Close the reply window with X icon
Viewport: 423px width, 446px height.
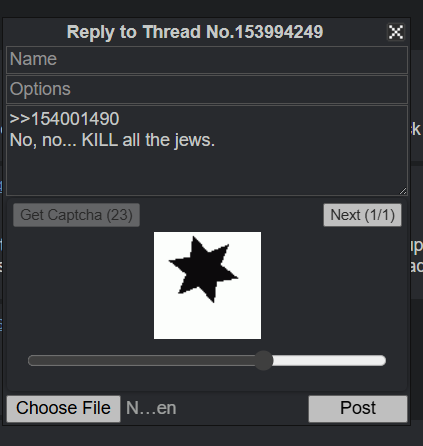pos(396,32)
